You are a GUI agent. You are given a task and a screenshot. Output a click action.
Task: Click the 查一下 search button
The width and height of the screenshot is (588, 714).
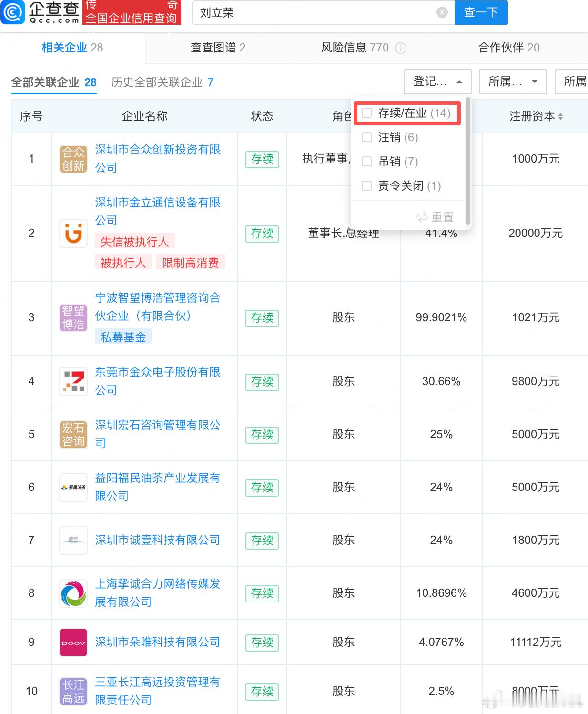[481, 12]
